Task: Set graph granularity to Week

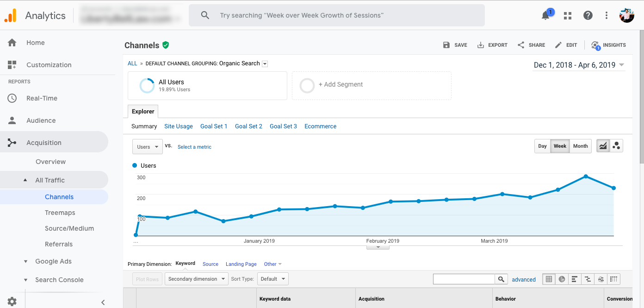Action: 560,146
